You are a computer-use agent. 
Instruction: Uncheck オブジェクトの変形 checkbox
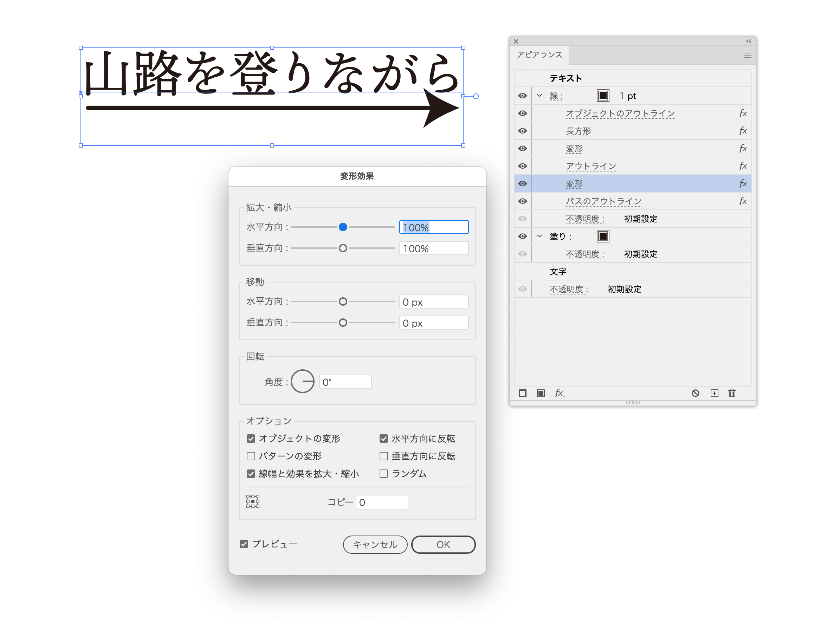[251, 439]
